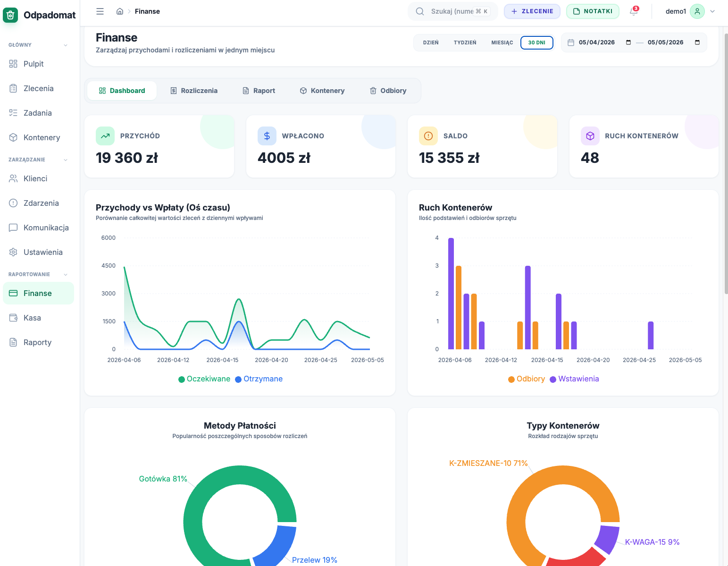The height and width of the screenshot is (566, 728).
Task: Click the Komunikacja chat bubble icon
Action: tap(13, 228)
